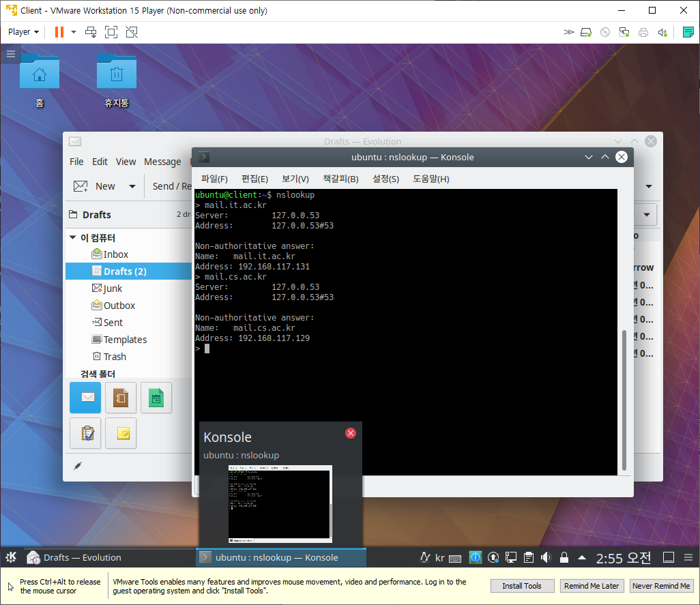Select the Inbox folder
700x605 pixels.
pyautogui.click(x=128, y=254)
